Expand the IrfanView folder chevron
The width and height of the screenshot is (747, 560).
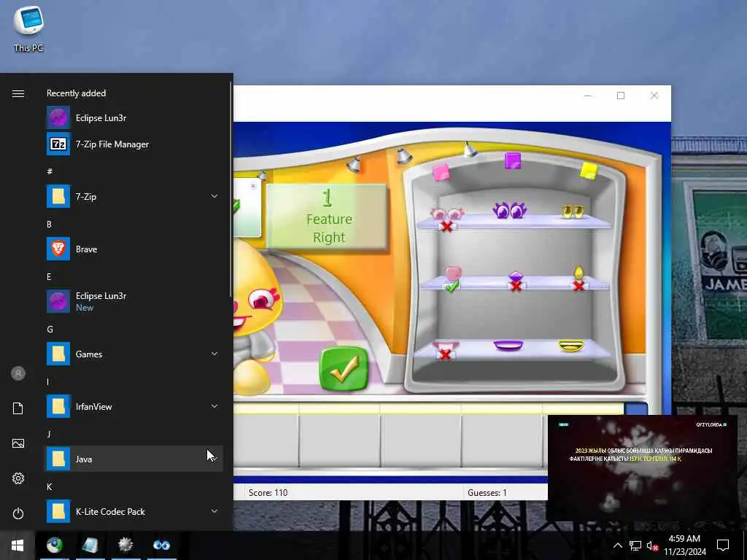tap(214, 406)
